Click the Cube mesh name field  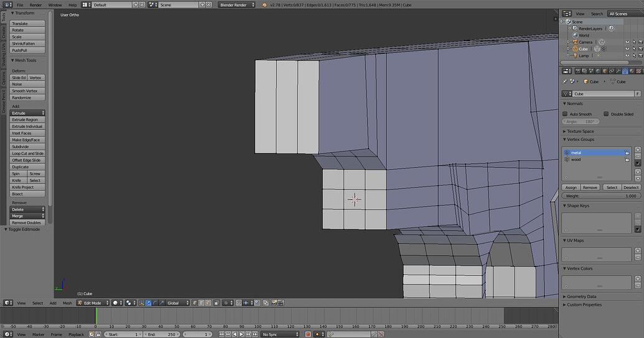[x=604, y=94]
